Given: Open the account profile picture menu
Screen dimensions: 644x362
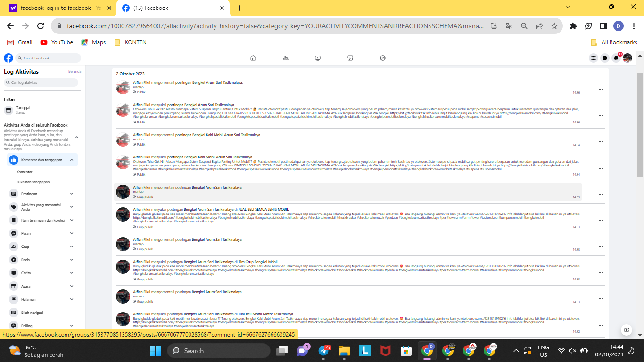Looking at the screenshot, I should coord(627,58).
